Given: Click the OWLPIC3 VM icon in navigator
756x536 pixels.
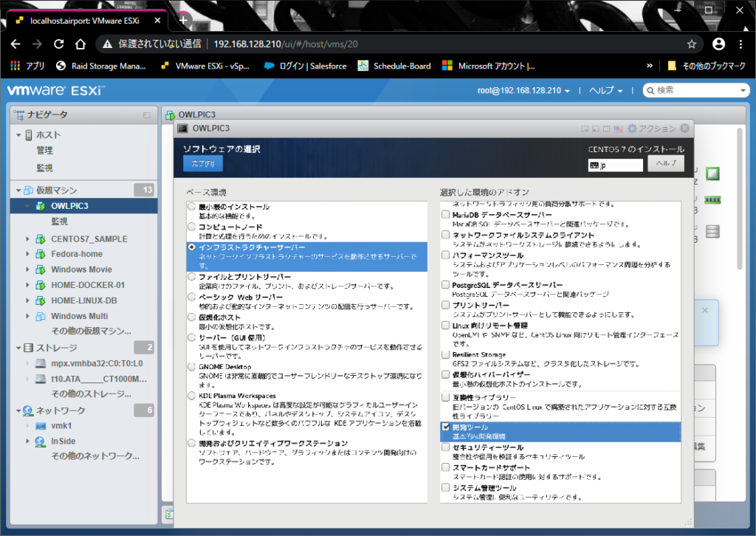Looking at the screenshot, I should coord(41,206).
